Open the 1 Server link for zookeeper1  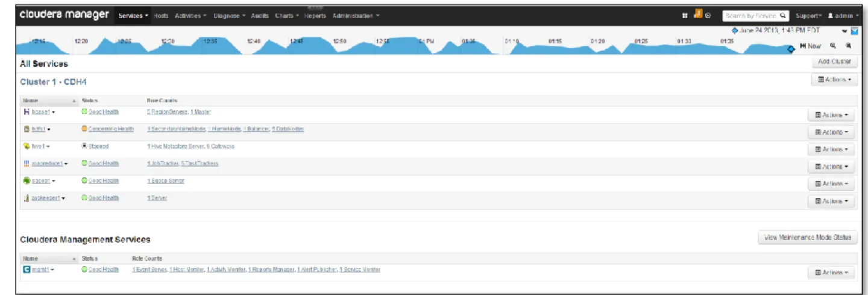coord(157,198)
